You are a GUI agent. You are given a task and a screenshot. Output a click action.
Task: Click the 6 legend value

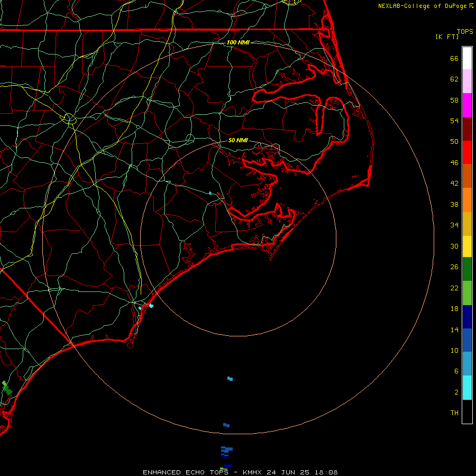[x=456, y=371]
